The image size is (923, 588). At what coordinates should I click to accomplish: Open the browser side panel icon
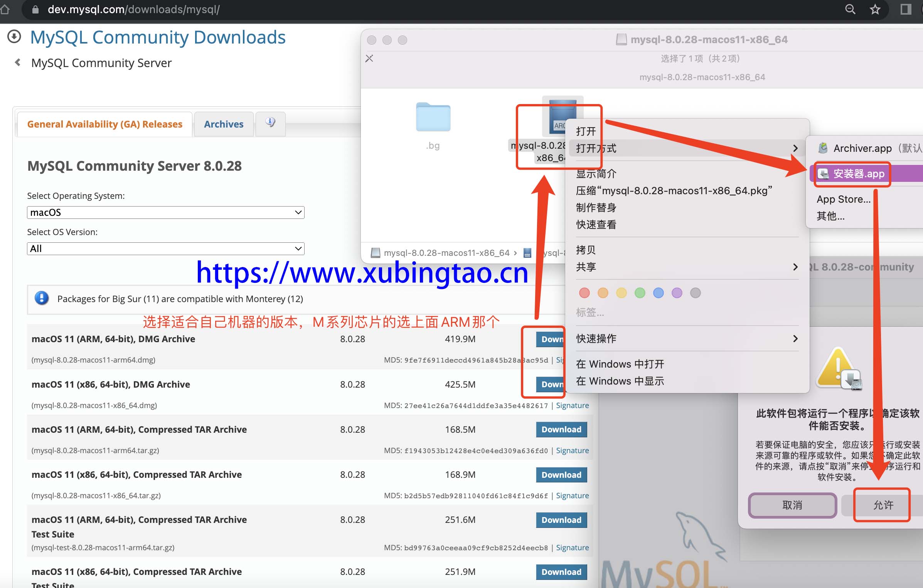click(906, 9)
